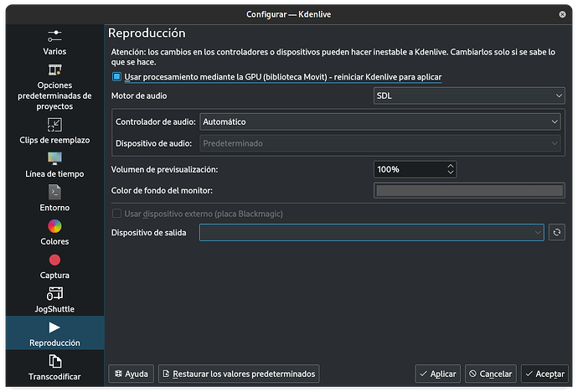Expand the Dispositivo de salida combo box

pos(372,233)
